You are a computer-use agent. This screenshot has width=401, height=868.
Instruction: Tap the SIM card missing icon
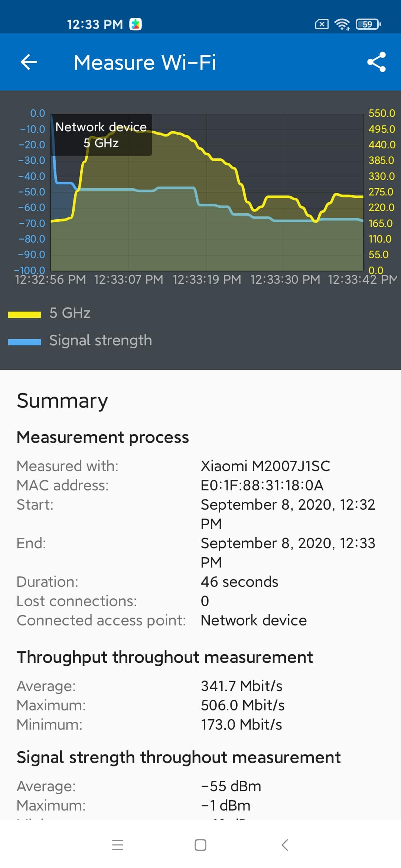322,24
